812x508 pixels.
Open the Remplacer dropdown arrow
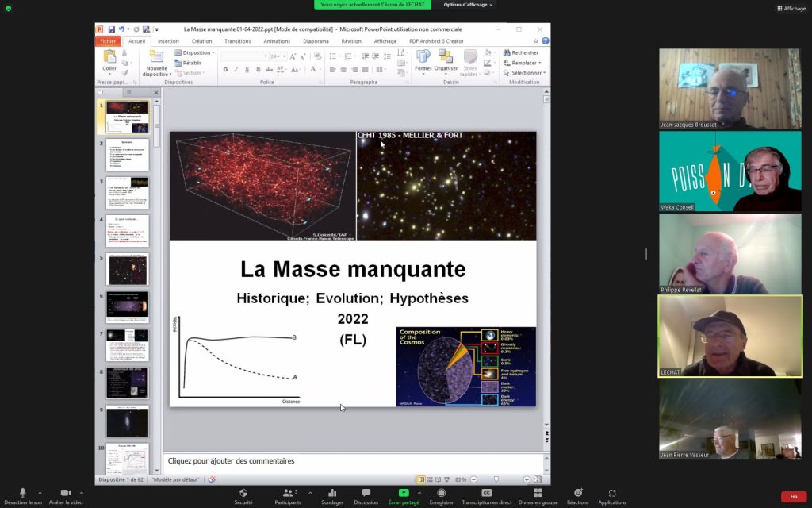pos(539,63)
